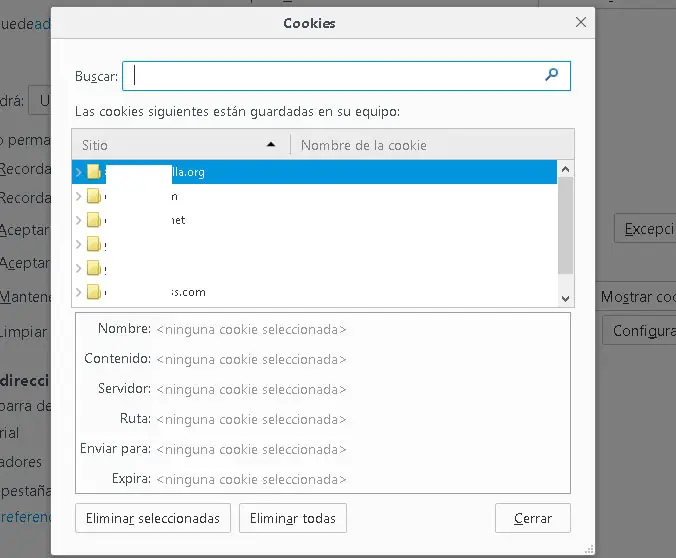Close the Cookies dialog with the X
676x558 pixels.
coord(581,22)
